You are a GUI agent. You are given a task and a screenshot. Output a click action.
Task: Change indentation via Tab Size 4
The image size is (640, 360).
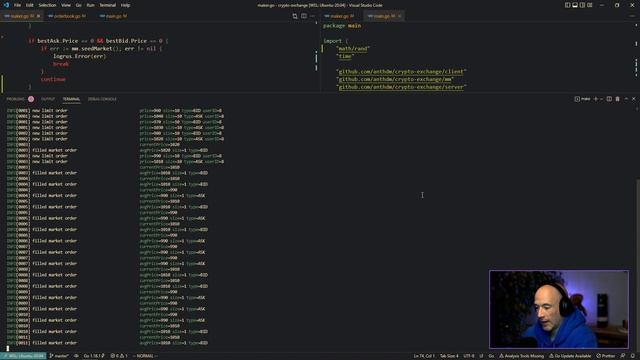(x=449, y=356)
